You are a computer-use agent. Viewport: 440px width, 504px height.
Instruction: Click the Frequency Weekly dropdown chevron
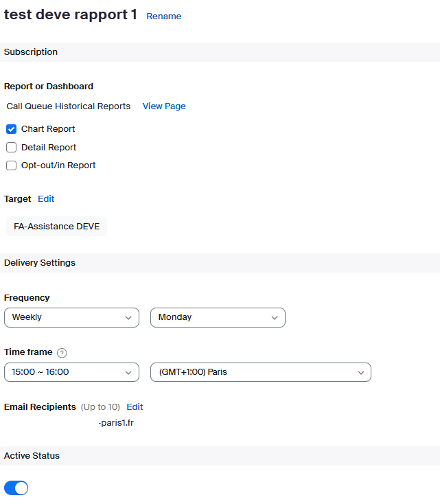128,318
